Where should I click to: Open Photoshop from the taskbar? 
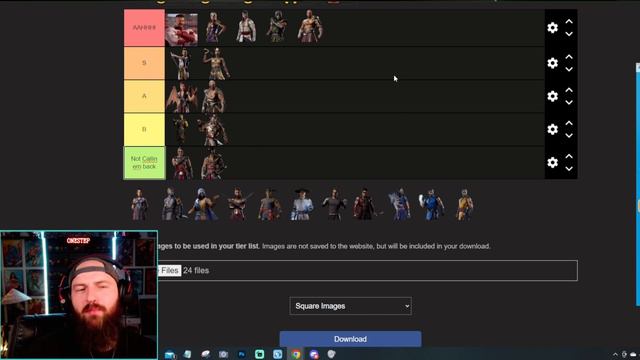242,354
